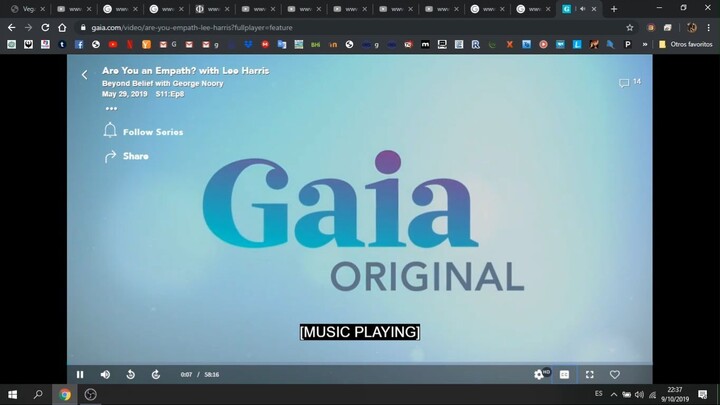Open Windows notification center
Screen dimensions: 720x405
703,394
